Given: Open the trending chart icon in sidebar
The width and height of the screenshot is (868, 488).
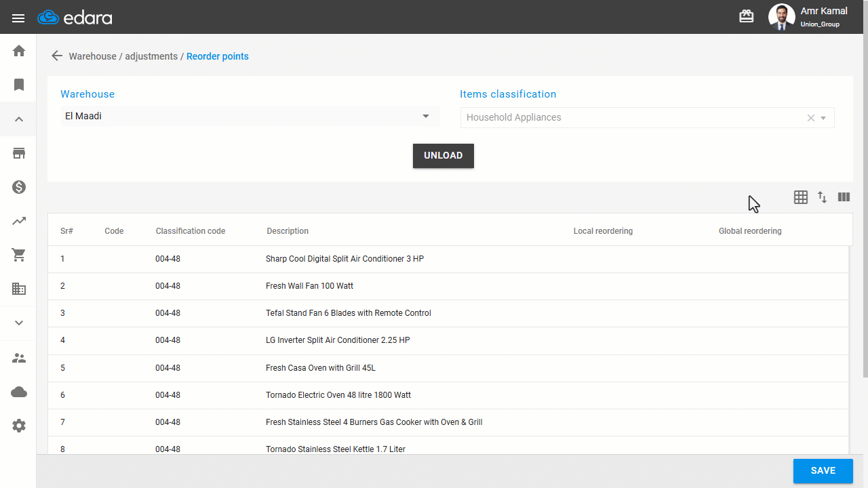Looking at the screenshot, I should (19, 221).
